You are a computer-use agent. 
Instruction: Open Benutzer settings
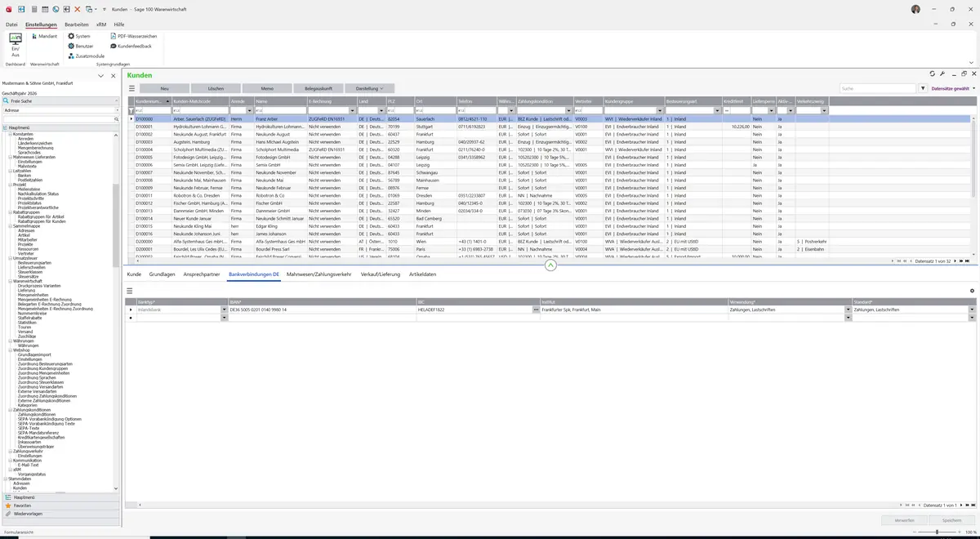(x=81, y=46)
